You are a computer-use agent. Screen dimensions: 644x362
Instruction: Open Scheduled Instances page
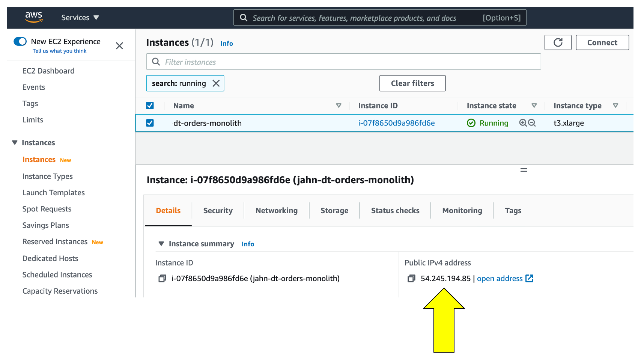tap(57, 275)
